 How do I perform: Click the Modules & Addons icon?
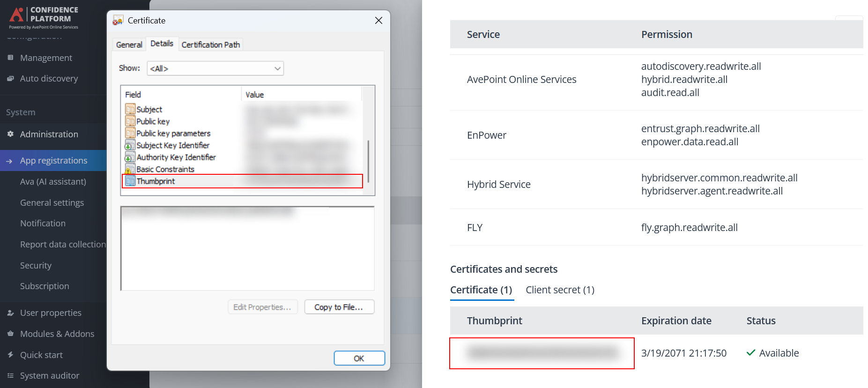pyautogui.click(x=10, y=334)
